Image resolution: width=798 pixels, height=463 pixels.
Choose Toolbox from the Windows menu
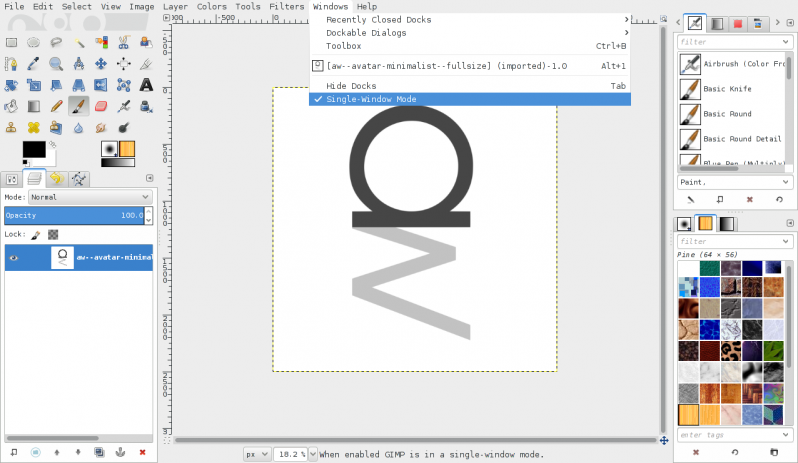click(470, 46)
